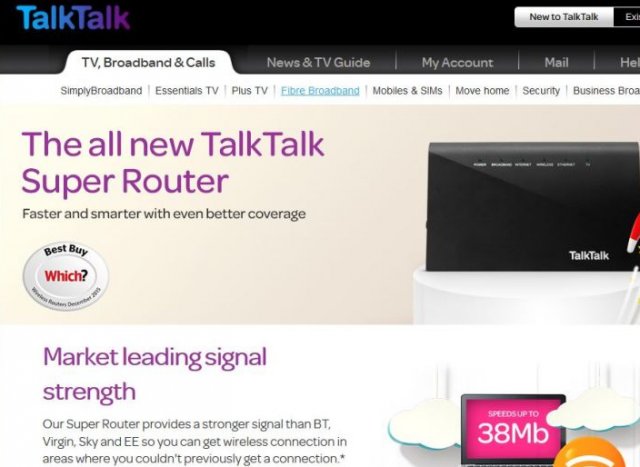Open the Essentials TV link
The height and width of the screenshot is (467, 640).
coord(187,91)
